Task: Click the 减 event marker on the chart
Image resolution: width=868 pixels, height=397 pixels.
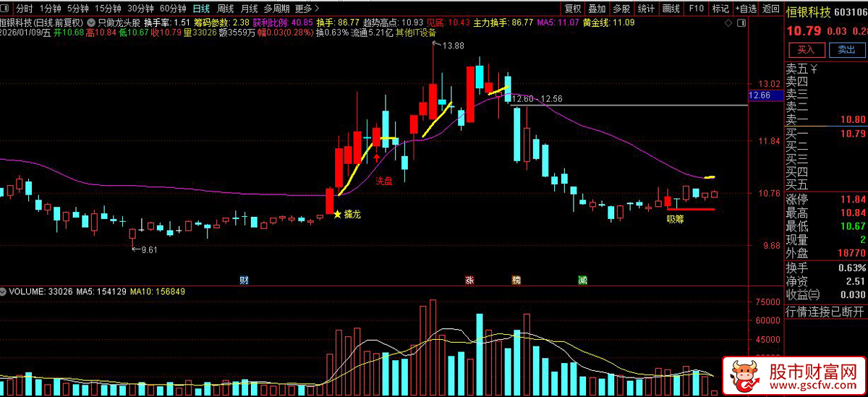Action: [582, 279]
